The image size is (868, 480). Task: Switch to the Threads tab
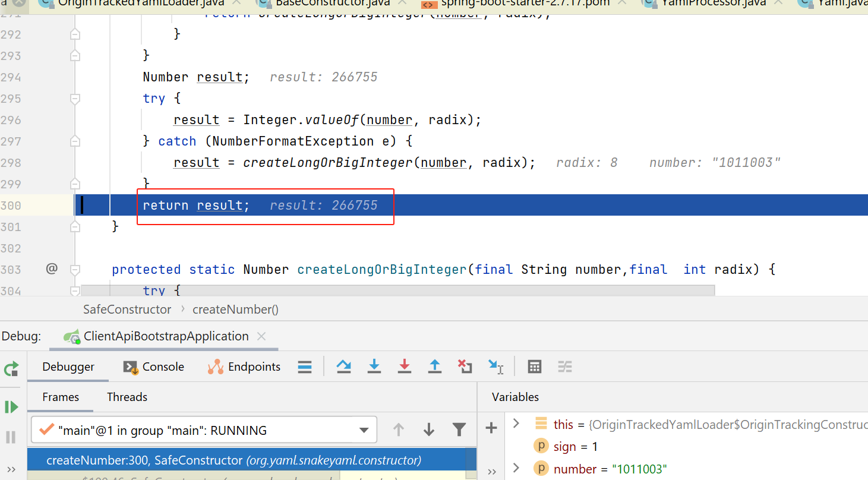tap(127, 397)
